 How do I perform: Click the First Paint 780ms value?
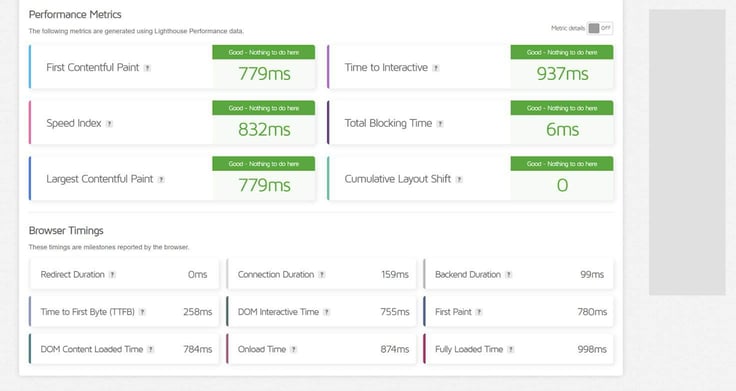click(x=592, y=312)
